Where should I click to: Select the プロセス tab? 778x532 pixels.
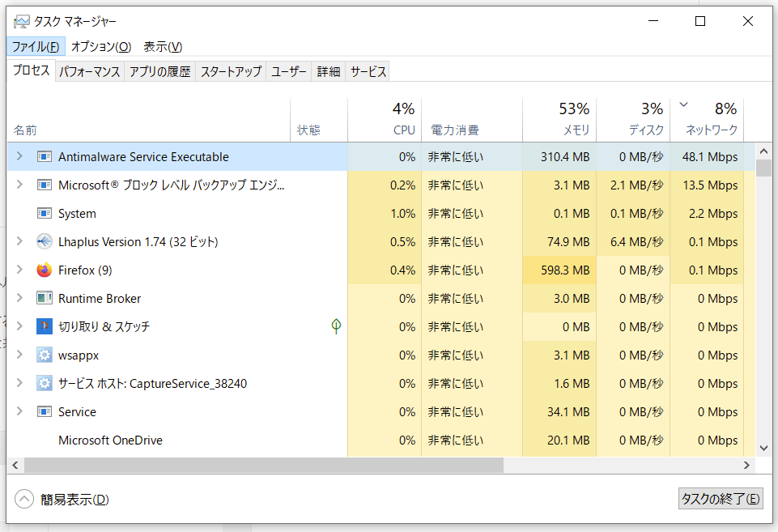(x=31, y=70)
